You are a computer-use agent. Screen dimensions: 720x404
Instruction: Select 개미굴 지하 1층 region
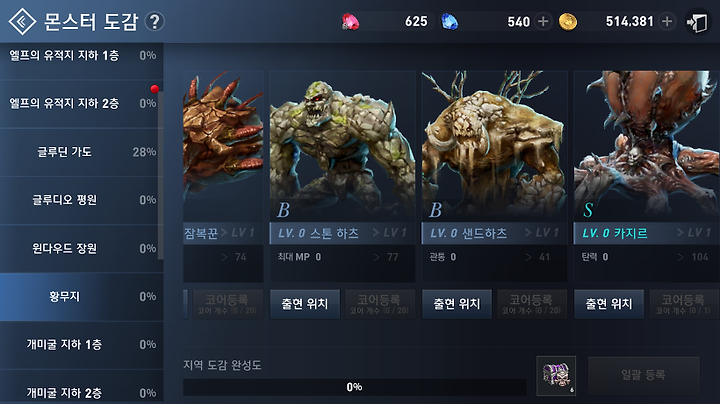(x=82, y=345)
